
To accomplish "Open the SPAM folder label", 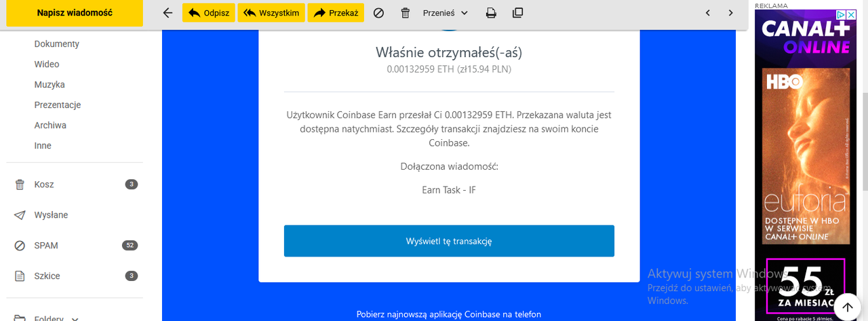I will tap(46, 246).
